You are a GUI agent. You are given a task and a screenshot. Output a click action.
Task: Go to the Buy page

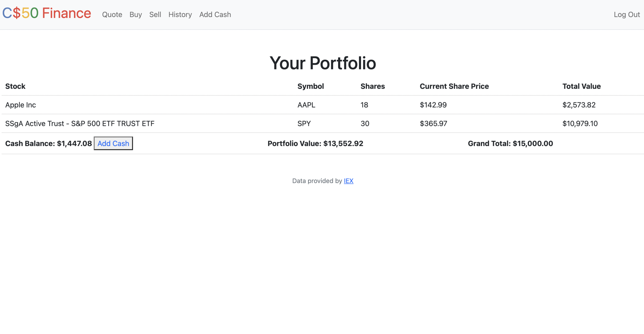pos(136,15)
